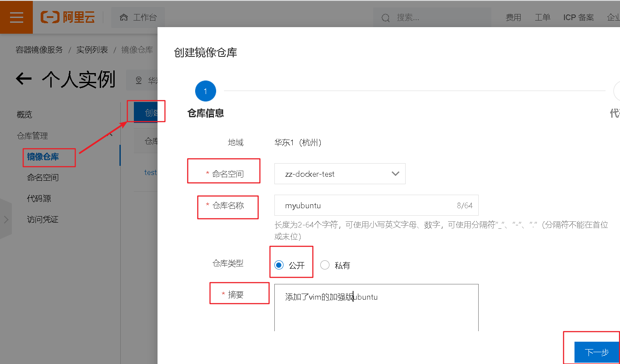
Task: Select 代码源 in the sidebar
Action: pyautogui.click(x=39, y=199)
